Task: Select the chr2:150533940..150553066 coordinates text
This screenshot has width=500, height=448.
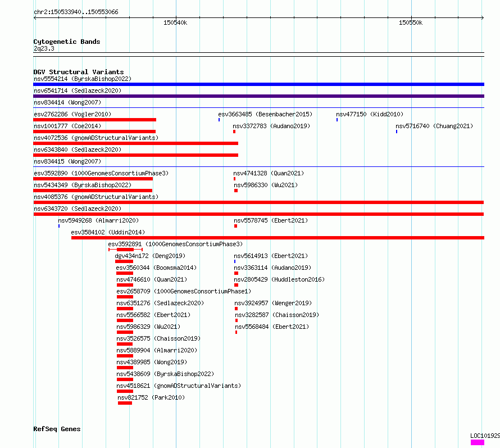Action: [76, 12]
